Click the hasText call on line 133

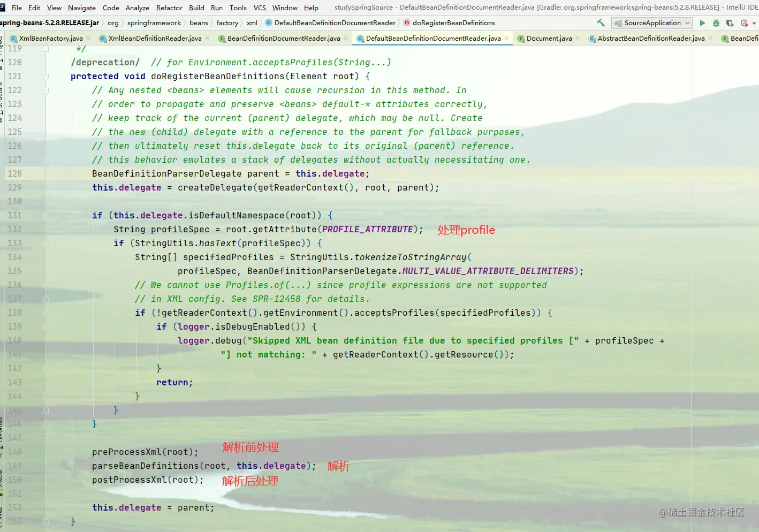coord(217,243)
